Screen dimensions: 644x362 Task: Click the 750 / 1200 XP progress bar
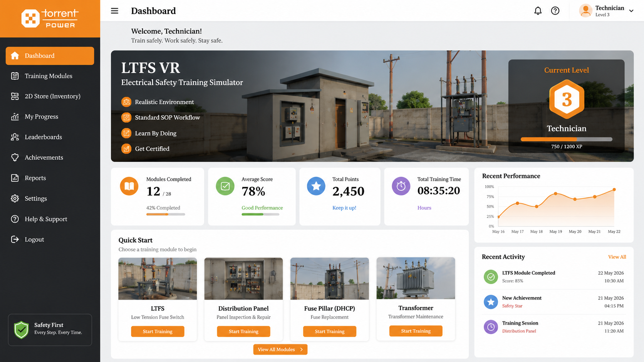(x=566, y=139)
